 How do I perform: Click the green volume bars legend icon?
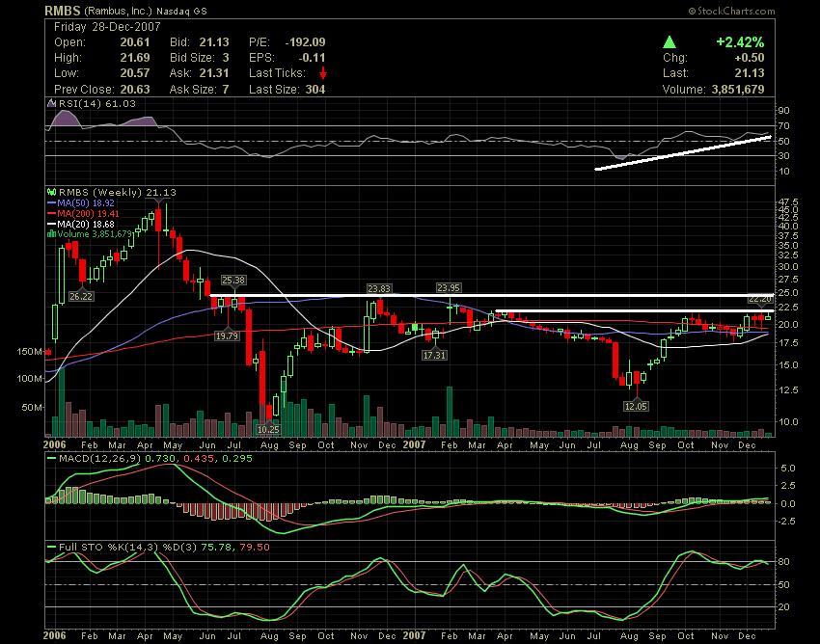(51, 234)
